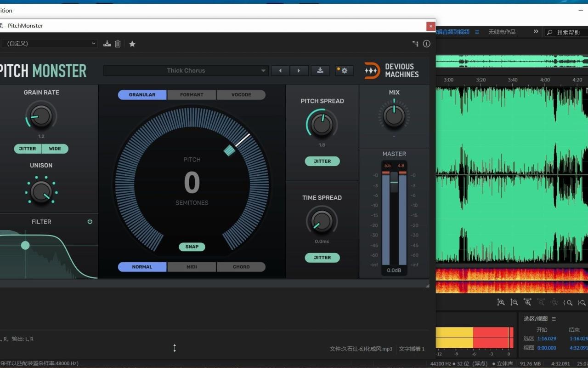The width and height of the screenshot is (588, 368).
Task: Switch to the 编辑音频到视频 workspace
Action: click(x=452, y=32)
